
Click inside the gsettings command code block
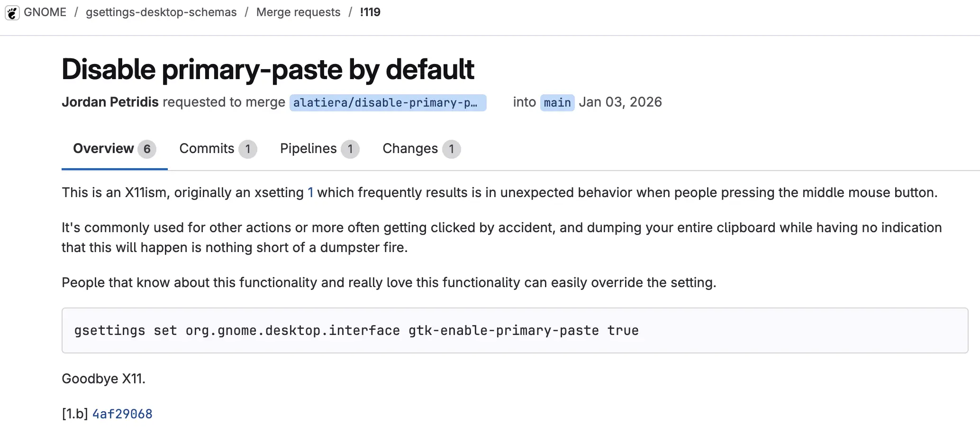pos(514,331)
